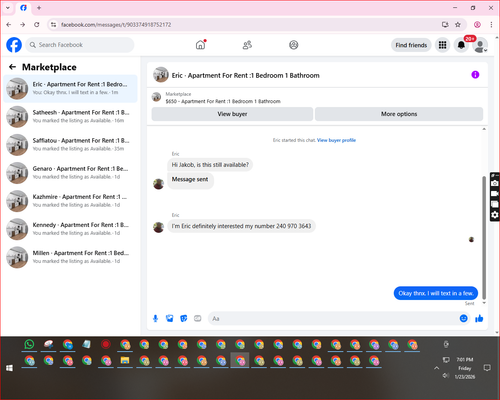Go back using the Marketplace arrow
This screenshot has width=500, height=400.
point(12,67)
